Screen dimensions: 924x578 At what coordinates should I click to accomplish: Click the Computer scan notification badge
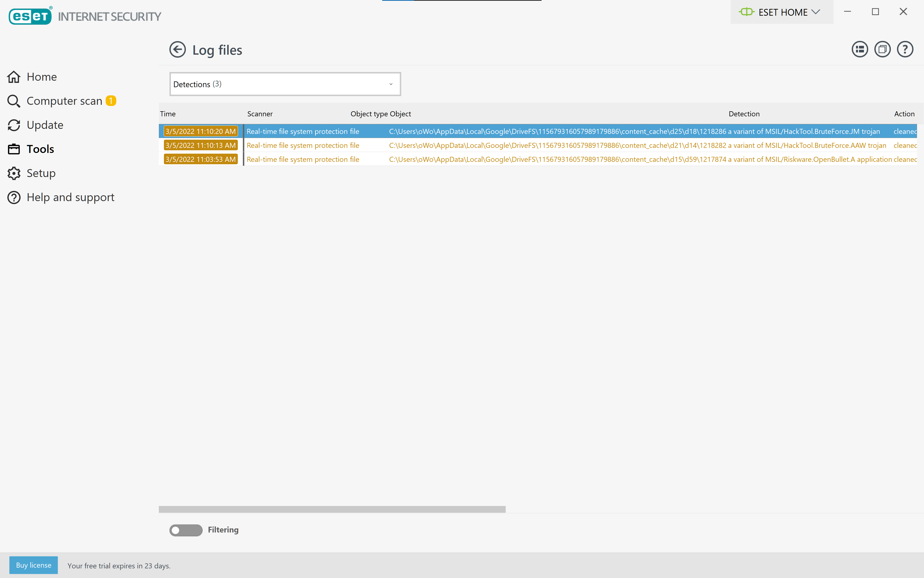point(111,101)
